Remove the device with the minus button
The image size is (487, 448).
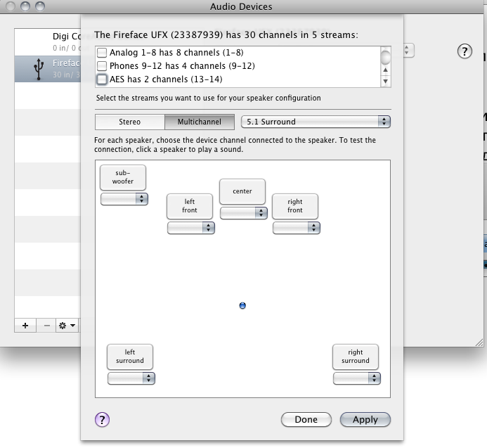[x=46, y=326]
